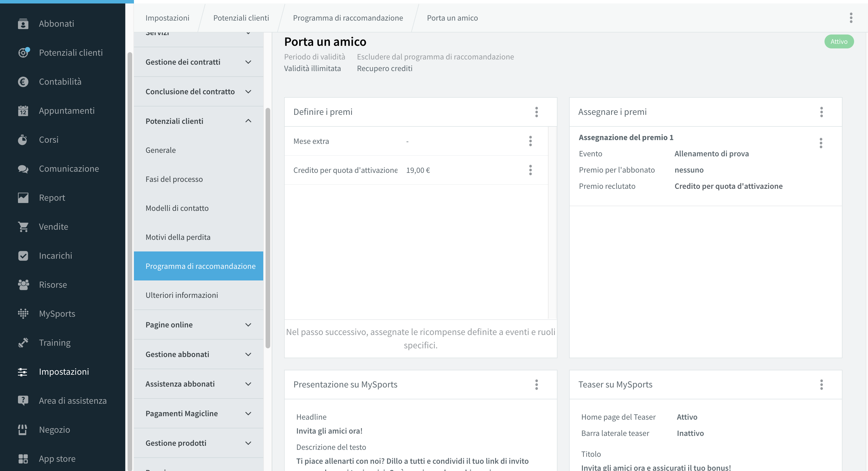Click the settings menu vertical scrollbar
Image resolution: width=868 pixels, height=471 pixels.
tap(268, 228)
